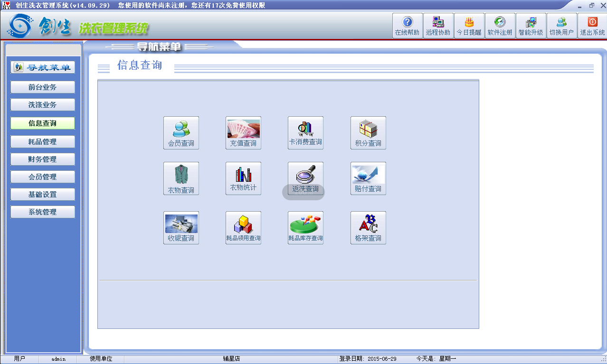Image resolution: width=607 pixels, height=364 pixels.
Task: Click 在线帮助 online help toolbar button
Action: tap(407, 26)
